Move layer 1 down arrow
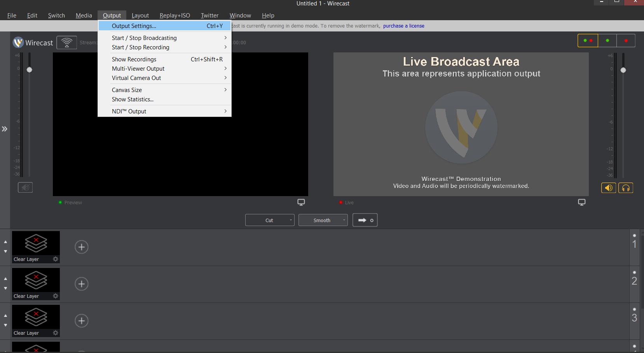Image resolution: width=644 pixels, height=353 pixels. (5, 251)
